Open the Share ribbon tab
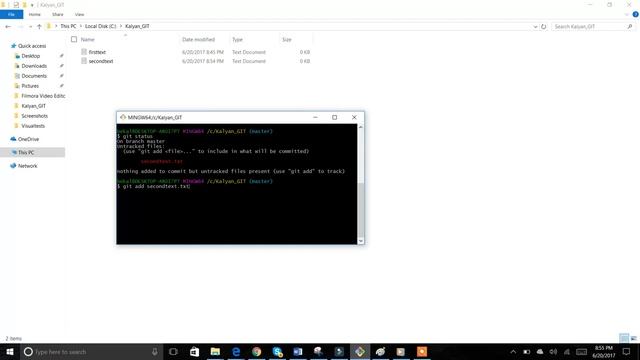 [x=58, y=14]
